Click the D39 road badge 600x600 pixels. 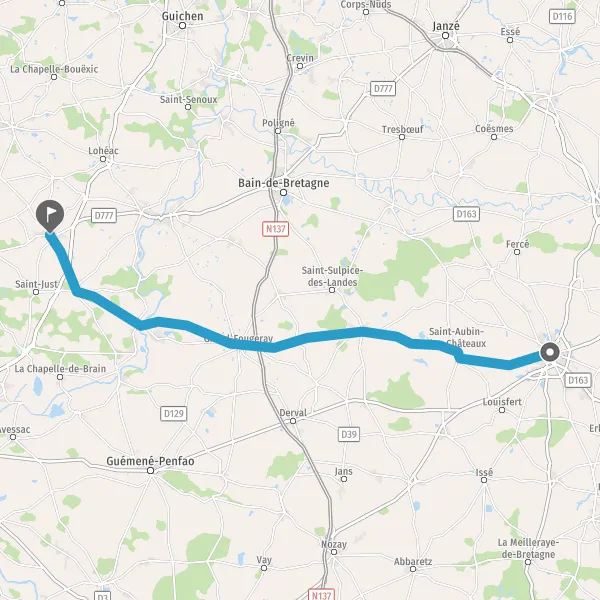coord(349,434)
